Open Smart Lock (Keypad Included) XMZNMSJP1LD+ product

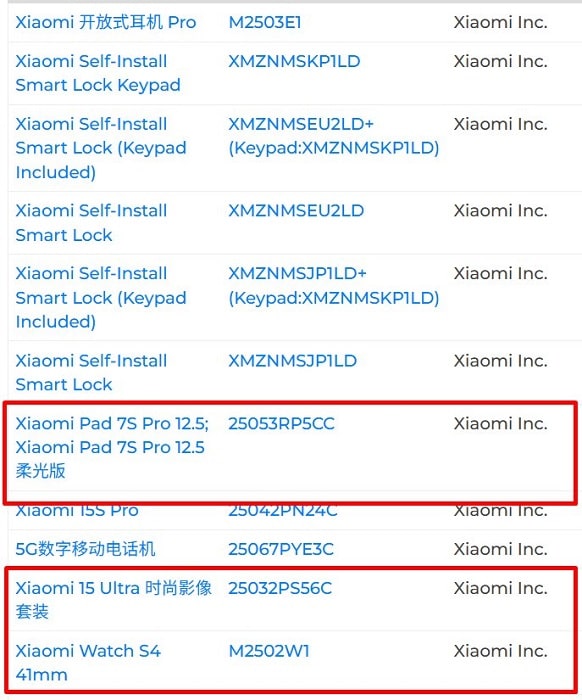pos(101,297)
